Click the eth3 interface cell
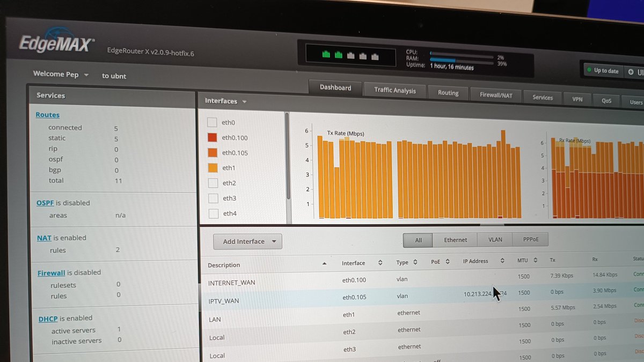Screen dimensions: 644x362 (350, 349)
